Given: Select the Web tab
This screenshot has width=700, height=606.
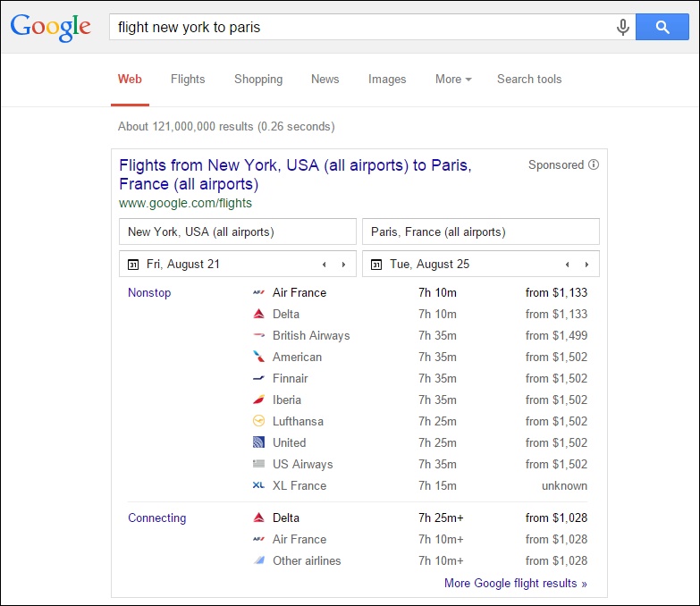Looking at the screenshot, I should [x=130, y=79].
